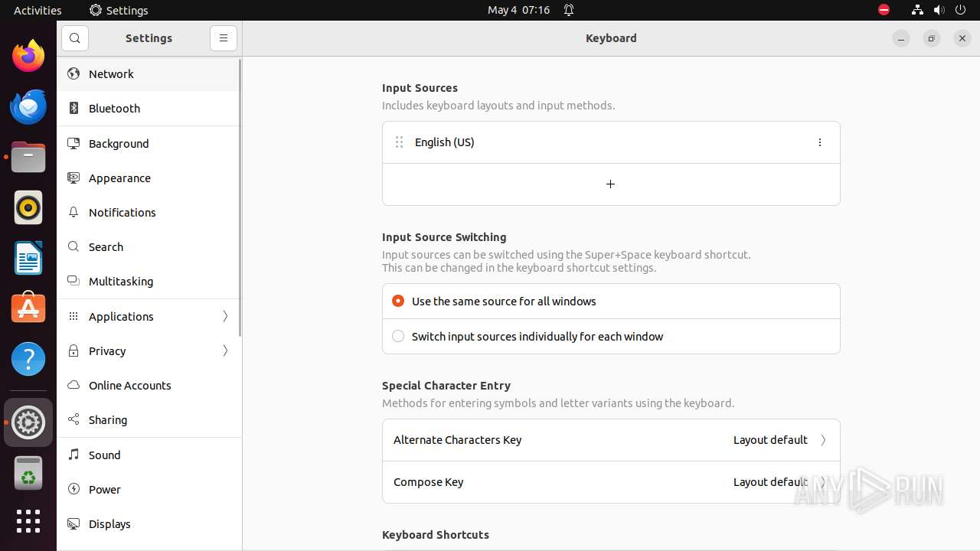980x551 pixels.
Task: Go to Bluetooth settings
Action: [x=149, y=108]
